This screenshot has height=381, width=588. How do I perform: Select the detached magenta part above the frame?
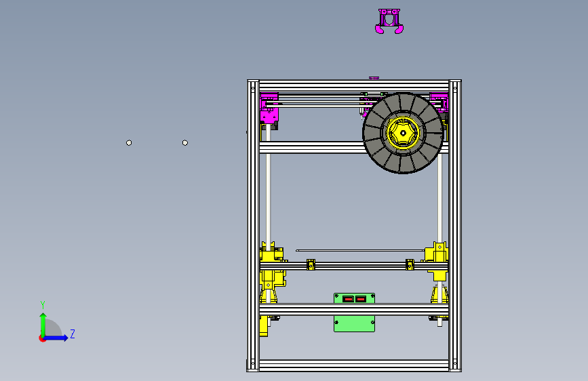point(389,22)
